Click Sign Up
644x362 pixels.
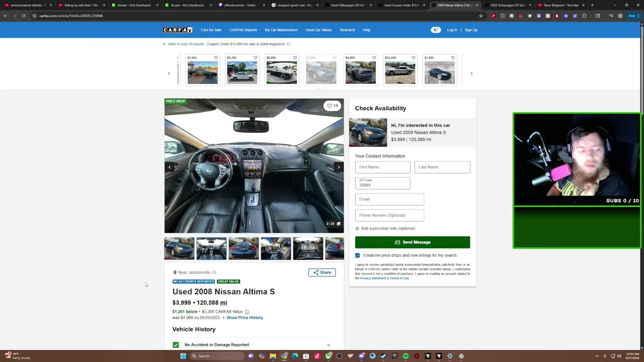click(471, 30)
